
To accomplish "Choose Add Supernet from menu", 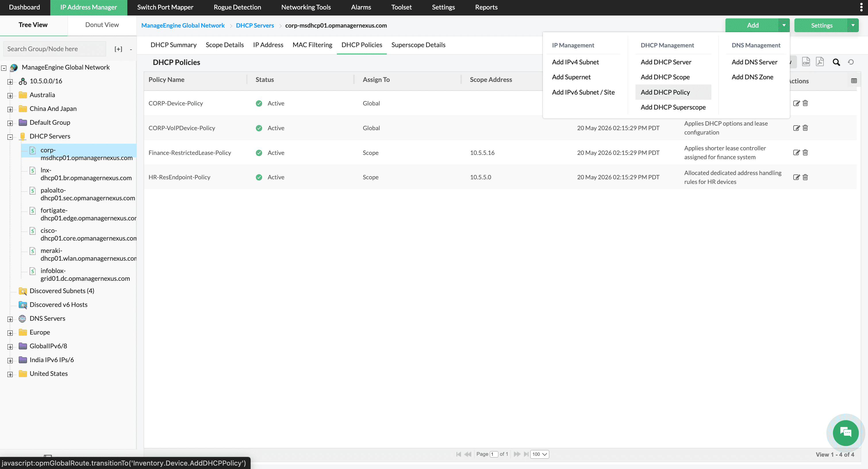I will pyautogui.click(x=571, y=77).
